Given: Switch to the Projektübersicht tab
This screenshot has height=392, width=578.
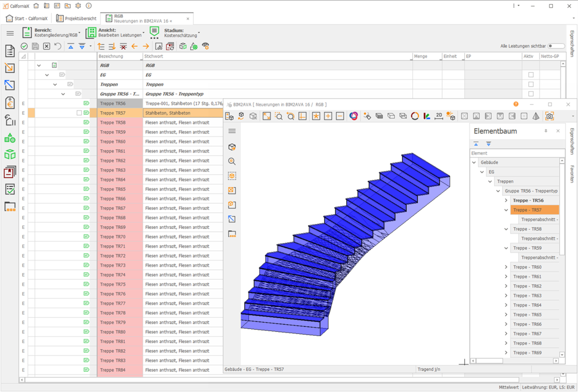Looking at the screenshot, I should (x=77, y=19).
